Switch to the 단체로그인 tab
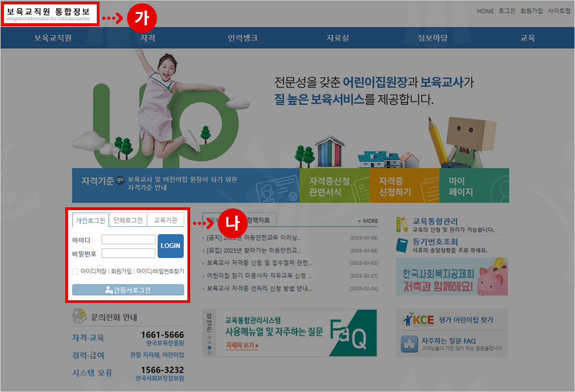 click(x=128, y=220)
